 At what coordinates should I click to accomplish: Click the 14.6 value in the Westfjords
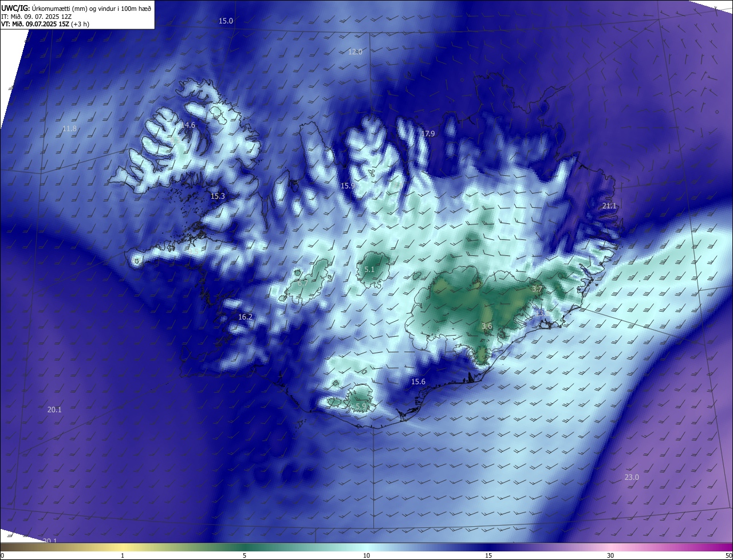(x=188, y=125)
